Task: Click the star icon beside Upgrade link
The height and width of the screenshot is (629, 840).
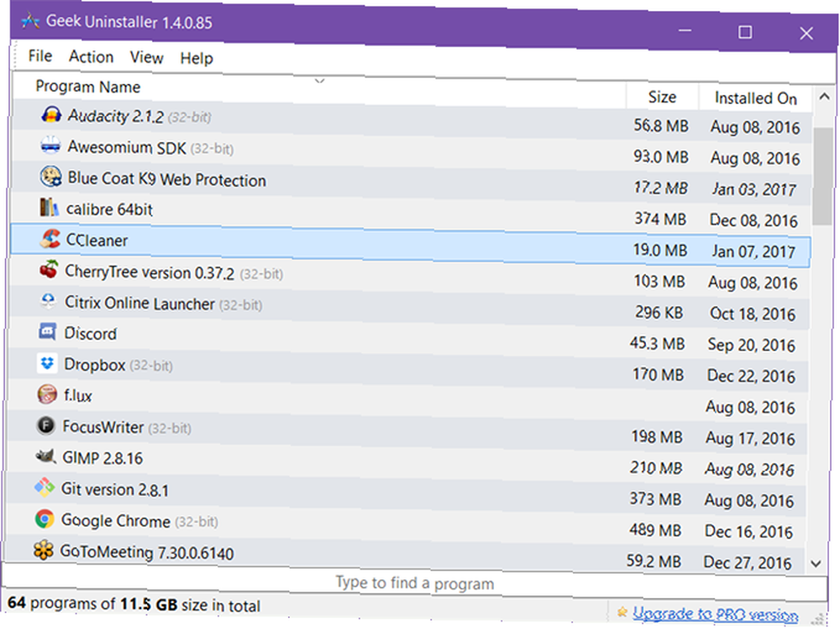Action: click(622, 611)
